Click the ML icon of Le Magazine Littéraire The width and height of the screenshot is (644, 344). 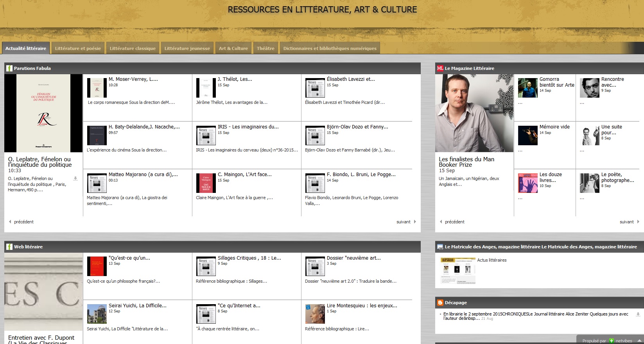[440, 68]
